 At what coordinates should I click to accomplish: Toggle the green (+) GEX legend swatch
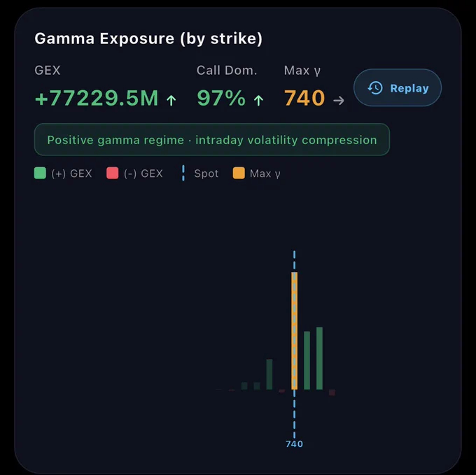[x=40, y=173]
